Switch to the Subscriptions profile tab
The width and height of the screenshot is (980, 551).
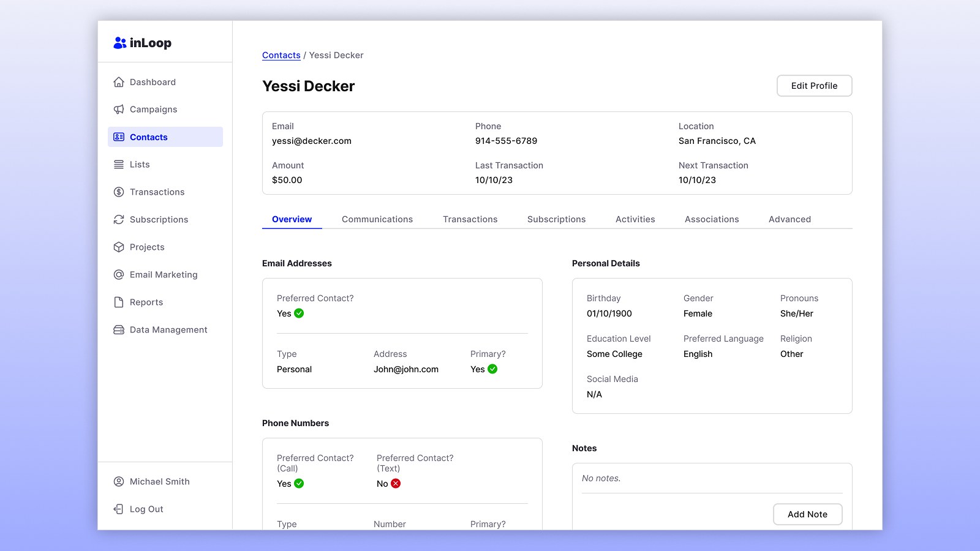(x=557, y=219)
